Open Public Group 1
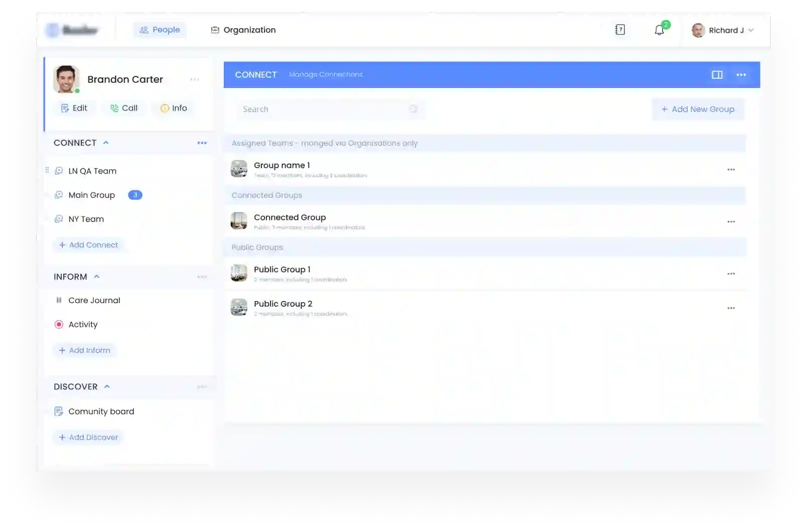This screenshot has height=532, width=807. click(282, 270)
